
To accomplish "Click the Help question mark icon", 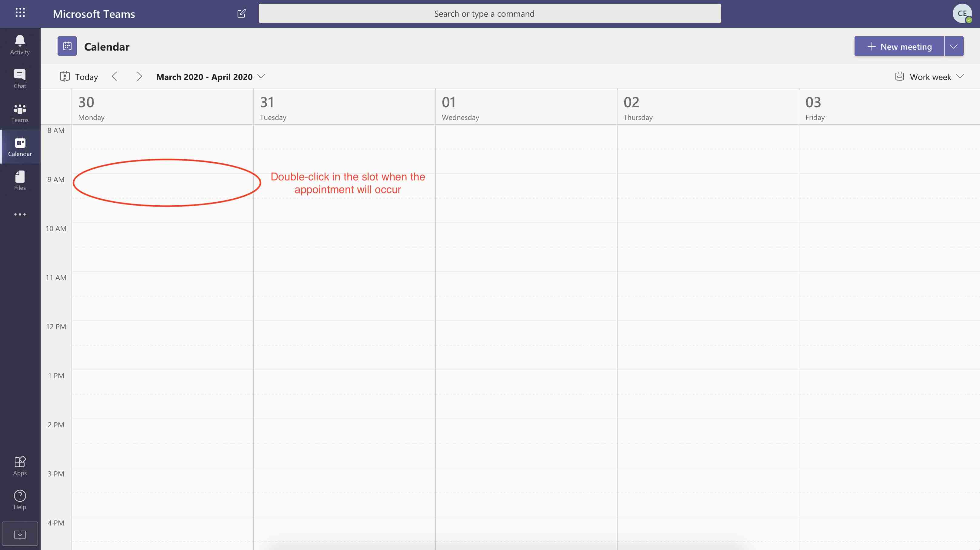I will (20, 500).
